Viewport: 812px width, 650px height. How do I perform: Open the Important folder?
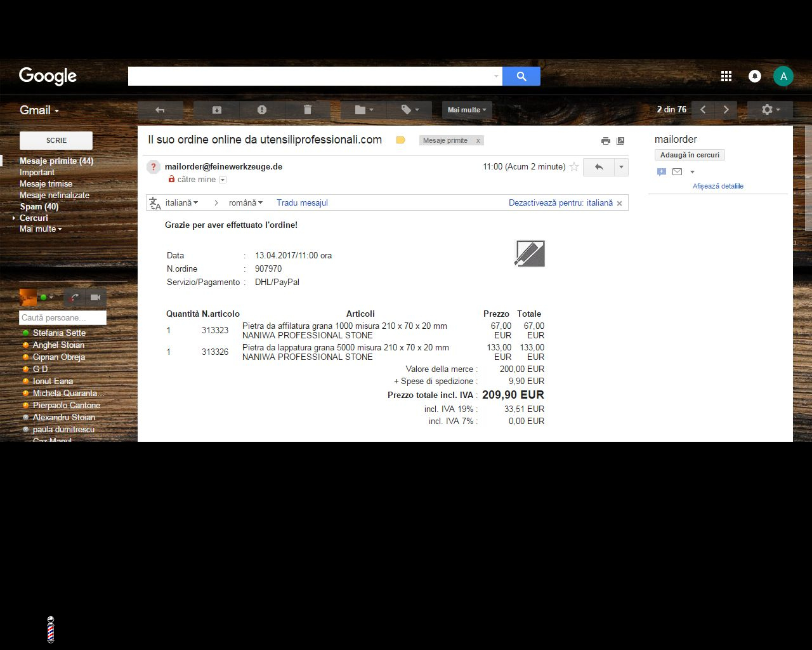click(x=37, y=173)
